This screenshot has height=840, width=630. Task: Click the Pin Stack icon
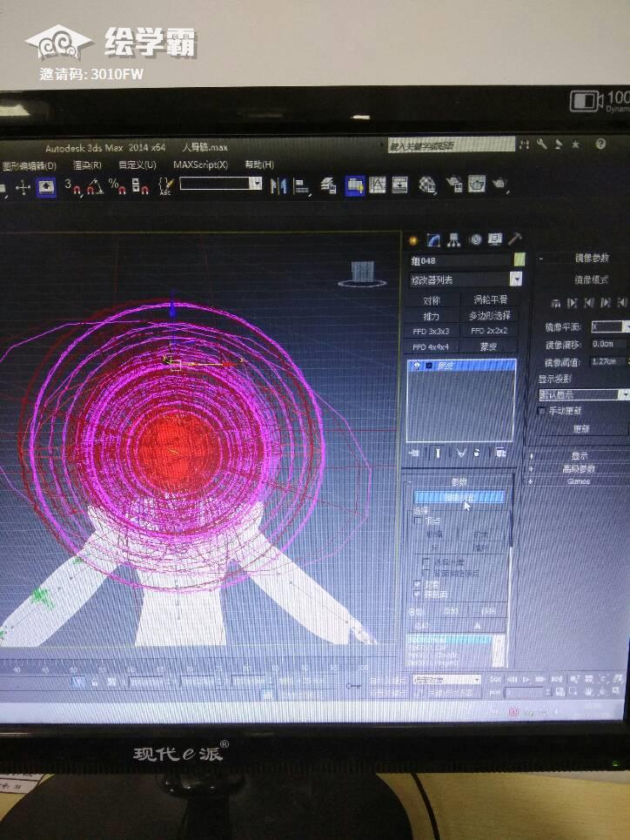tap(413, 454)
